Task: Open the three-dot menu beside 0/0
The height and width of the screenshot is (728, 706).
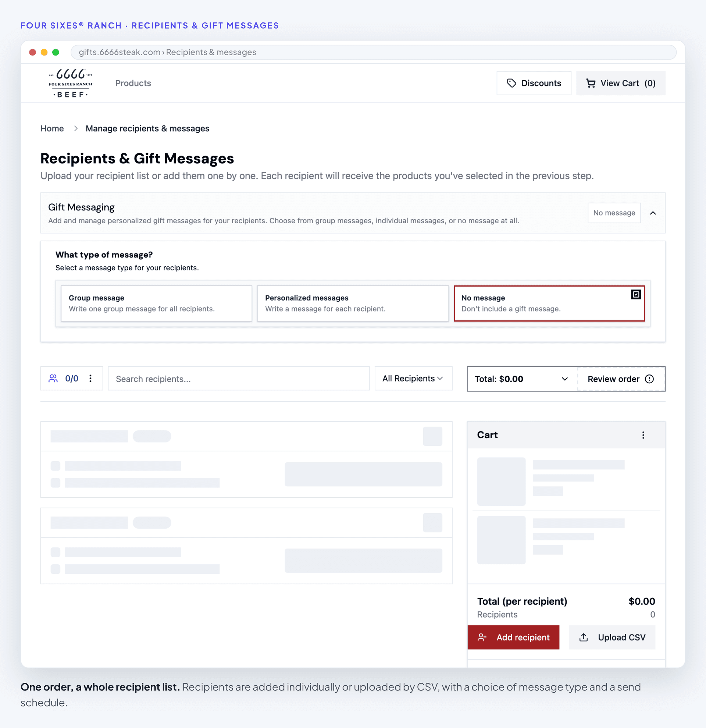Action: (90, 379)
